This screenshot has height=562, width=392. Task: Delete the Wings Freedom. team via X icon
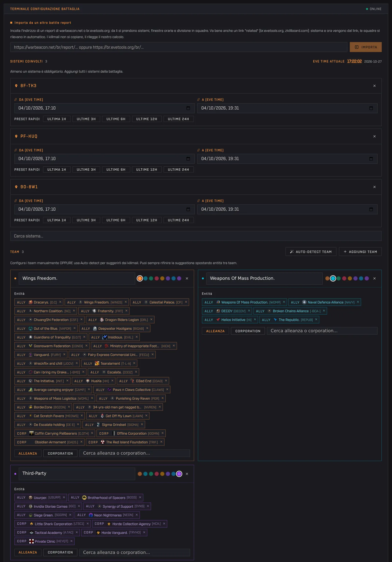(187, 278)
